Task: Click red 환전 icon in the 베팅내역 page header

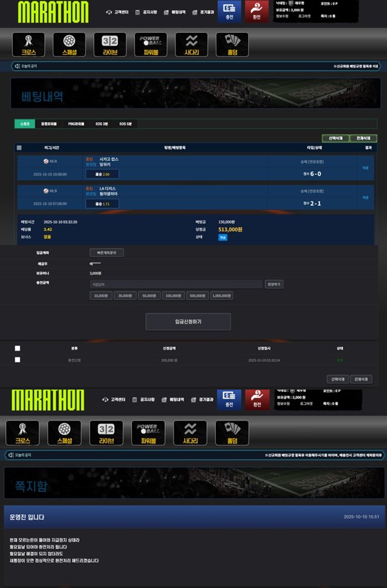Action: pyautogui.click(x=257, y=11)
